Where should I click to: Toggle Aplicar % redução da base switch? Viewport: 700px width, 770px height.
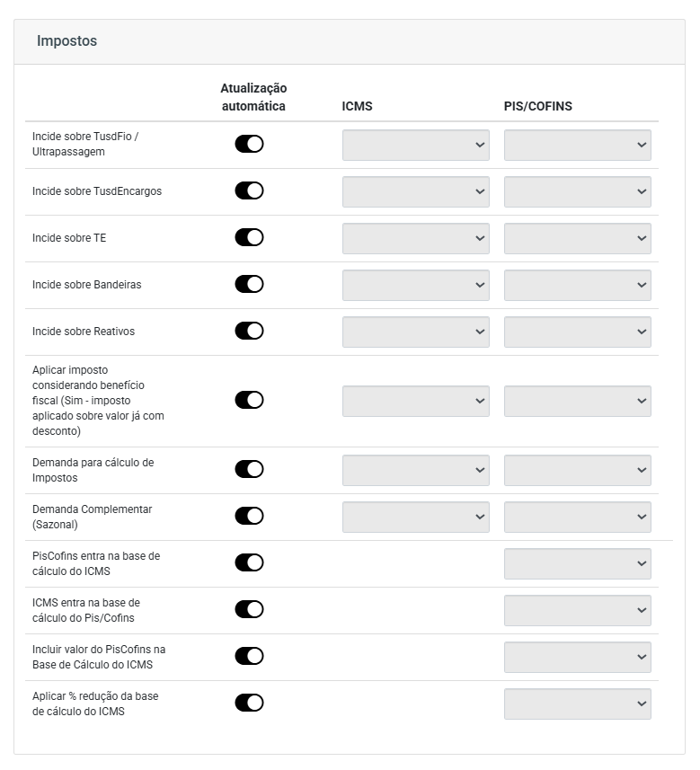(x=249, y=704)
